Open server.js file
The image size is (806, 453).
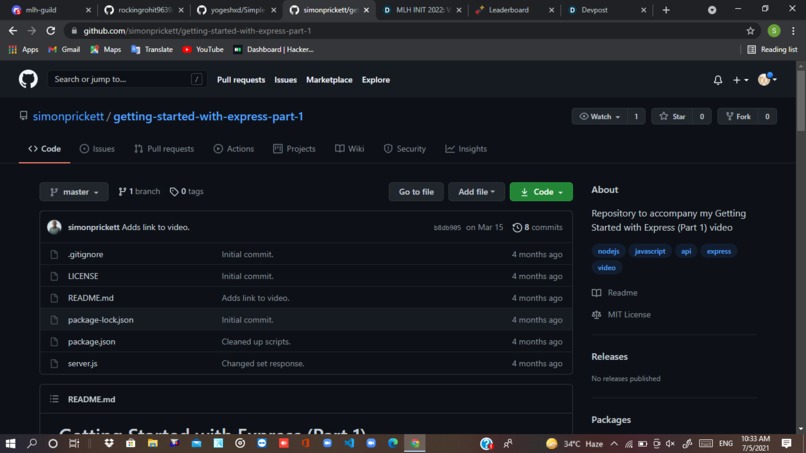tap(82, 364)
